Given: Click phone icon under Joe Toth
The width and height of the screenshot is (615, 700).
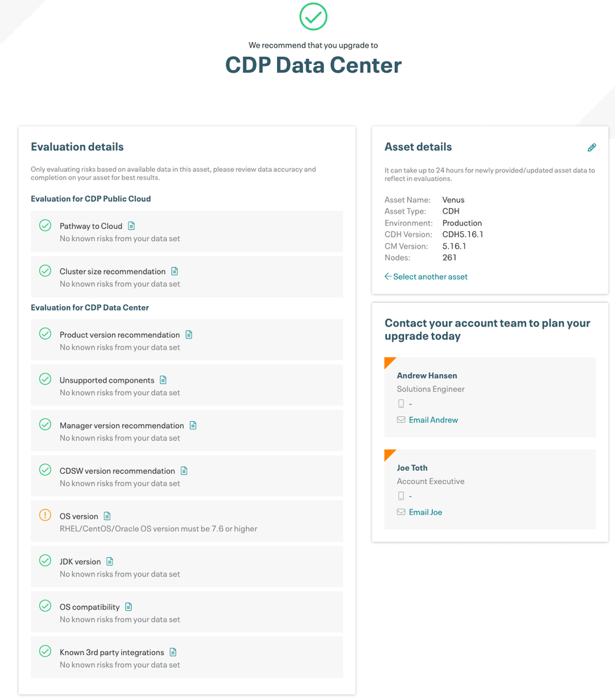Looking at the screenshot, I should tap(401, 496).
